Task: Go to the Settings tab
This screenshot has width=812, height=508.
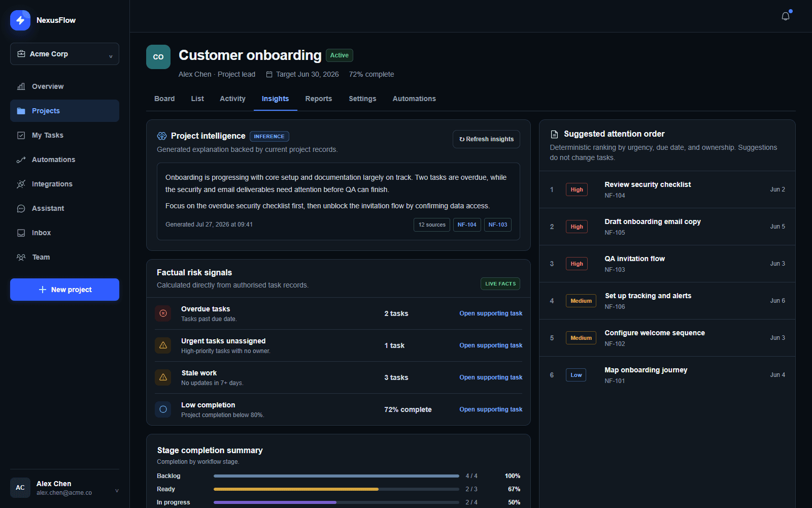Action: [x=362, y=99]
